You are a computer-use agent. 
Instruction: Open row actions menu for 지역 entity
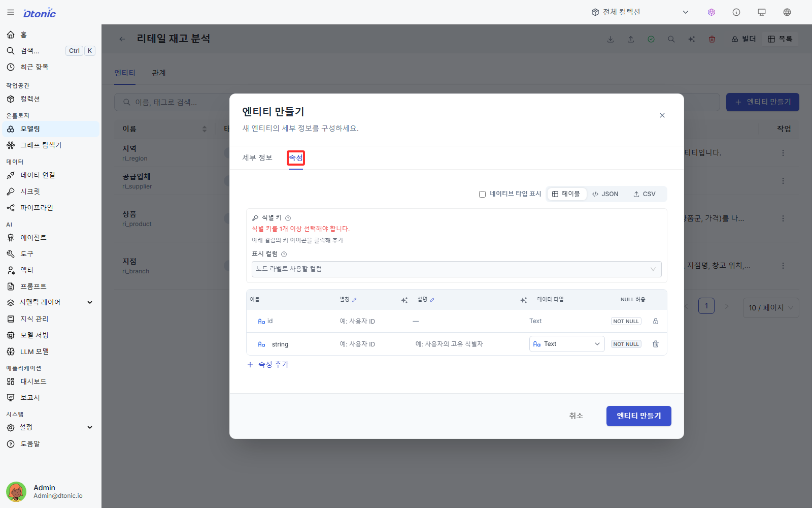(x=783, y=153)
